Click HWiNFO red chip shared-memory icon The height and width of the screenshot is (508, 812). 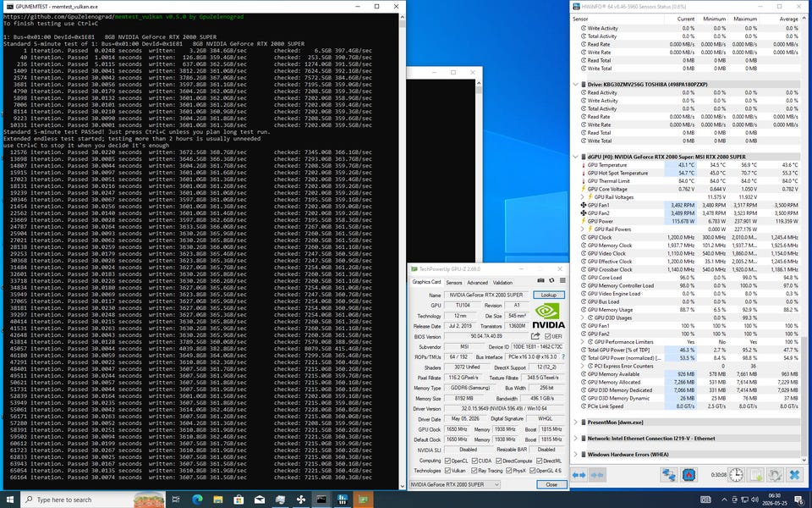(689, 474)
